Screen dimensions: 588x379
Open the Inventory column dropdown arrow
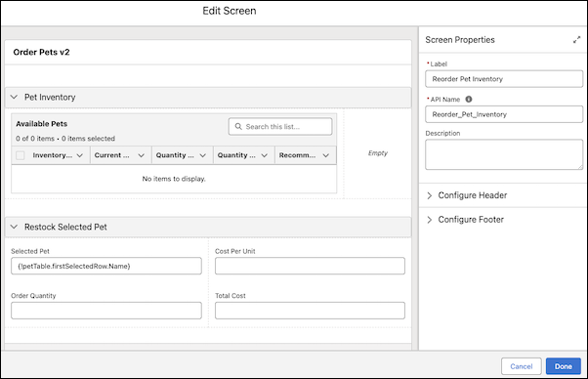[x=79, y=155]
